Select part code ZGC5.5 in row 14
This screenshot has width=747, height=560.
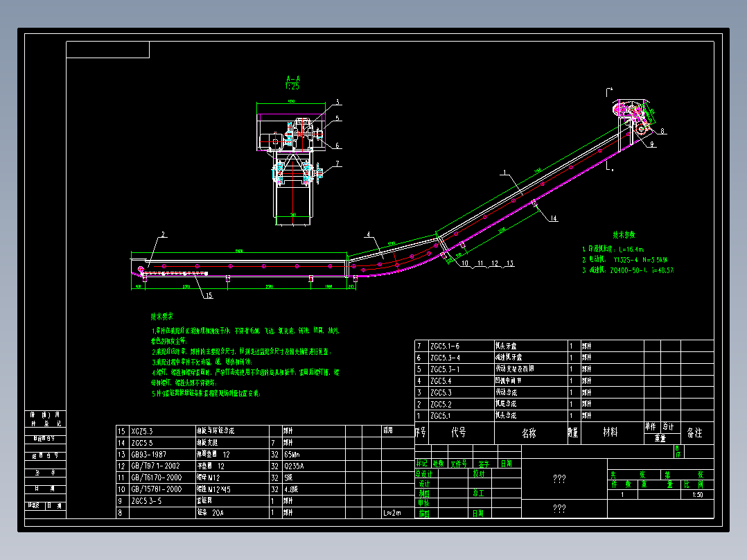click(142, 443)
